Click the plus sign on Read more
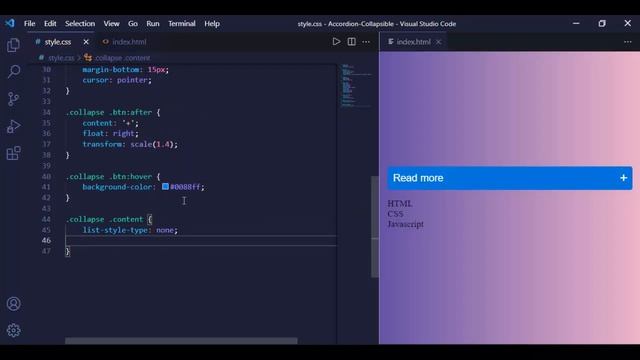This screenshot has height=360, width=640. (x=623, y=178)
